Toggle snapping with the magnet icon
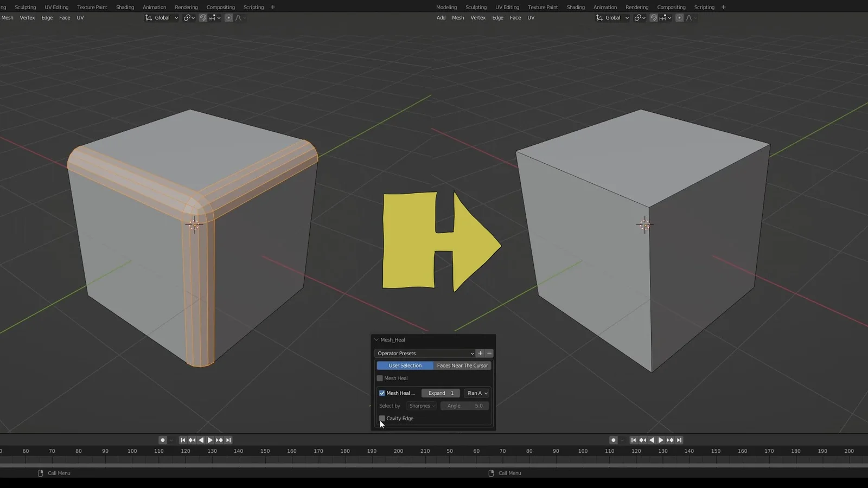 tap(202, 17)
